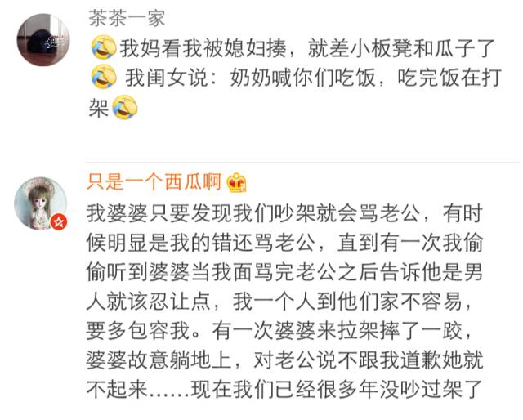
Task: Select the line beginning 偷听到婆婆当我面
Action: 284,272
